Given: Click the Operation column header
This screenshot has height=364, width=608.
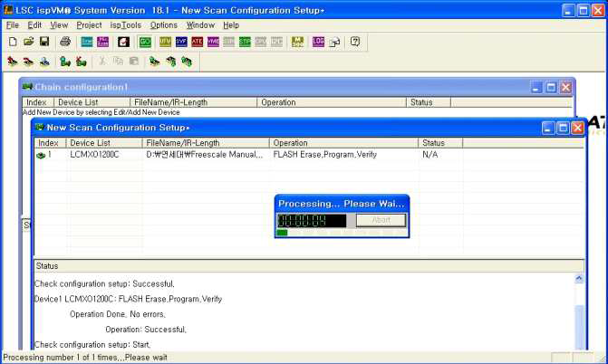Looking at the screenshot, I should click(290, 143).
